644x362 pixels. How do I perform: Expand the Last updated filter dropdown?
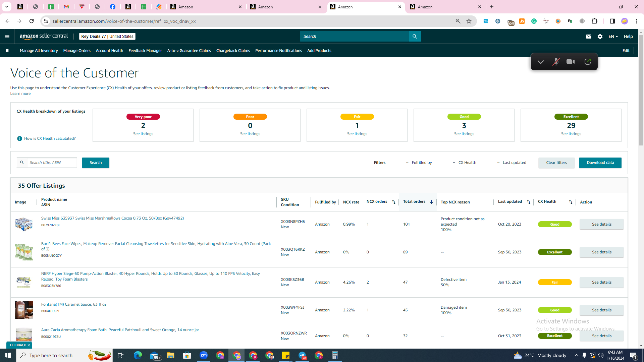point(512,163)
